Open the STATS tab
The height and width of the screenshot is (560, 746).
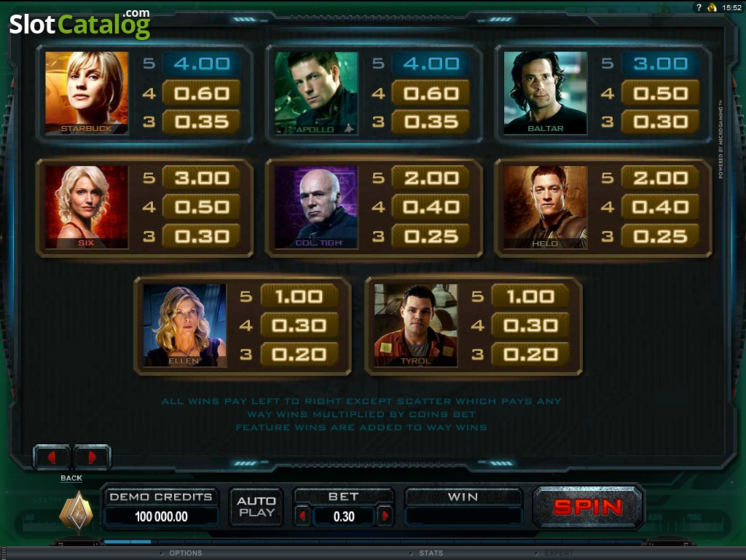click(431, 553)
